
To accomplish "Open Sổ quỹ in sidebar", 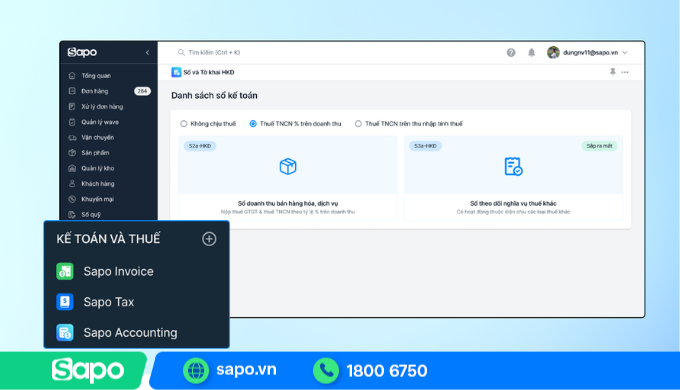I will (x=91, y=214).
